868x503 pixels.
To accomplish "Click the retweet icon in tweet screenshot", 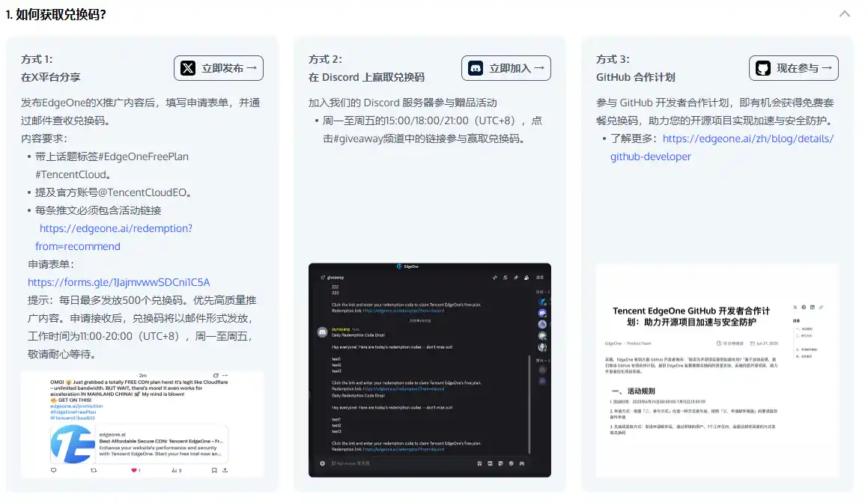I will tap(94, 470).
